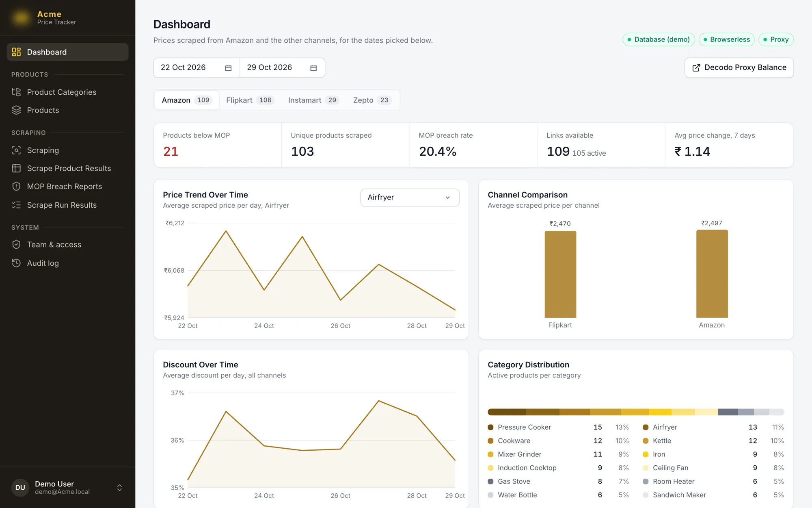Click the Scrape Run Results checklist icon
This screenshot has width=812, height=508.
tap(16, 205)
